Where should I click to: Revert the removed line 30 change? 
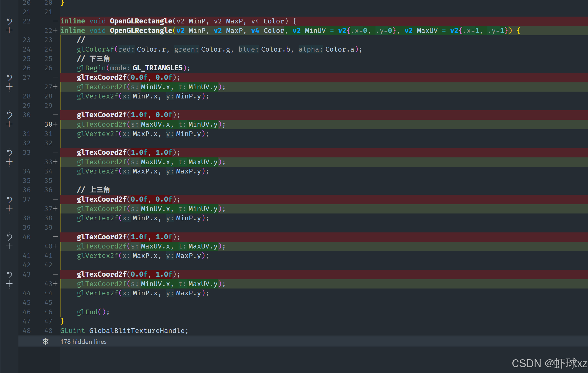point(9,115)
